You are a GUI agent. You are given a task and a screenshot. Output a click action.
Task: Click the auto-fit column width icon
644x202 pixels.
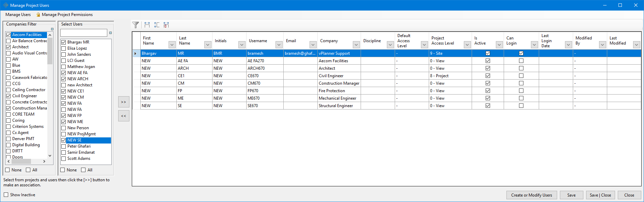point(147,25)
